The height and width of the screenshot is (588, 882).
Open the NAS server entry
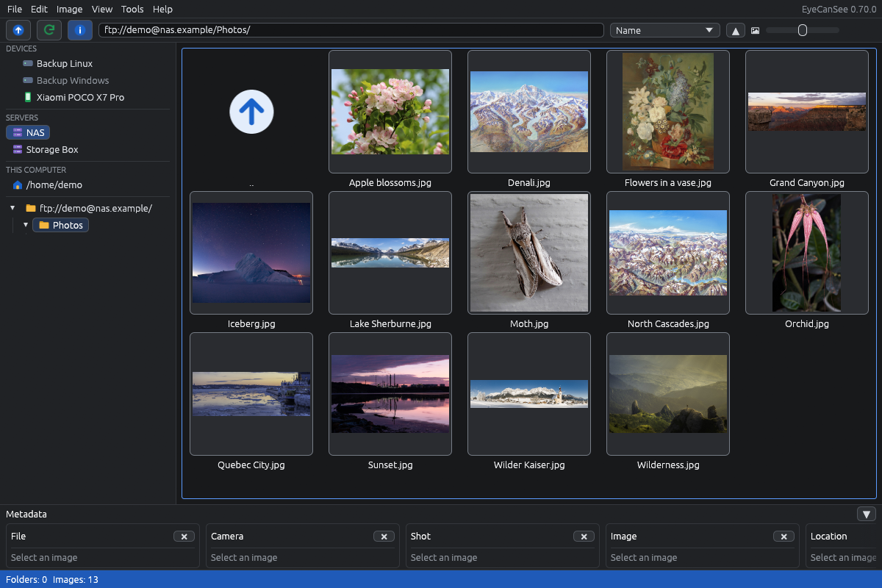click(28, 133)
